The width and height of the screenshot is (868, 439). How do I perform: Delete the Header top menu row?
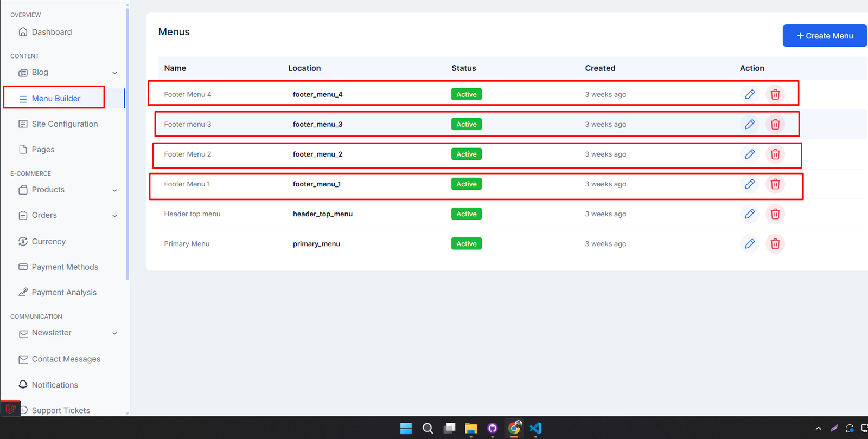coord(775,214)
